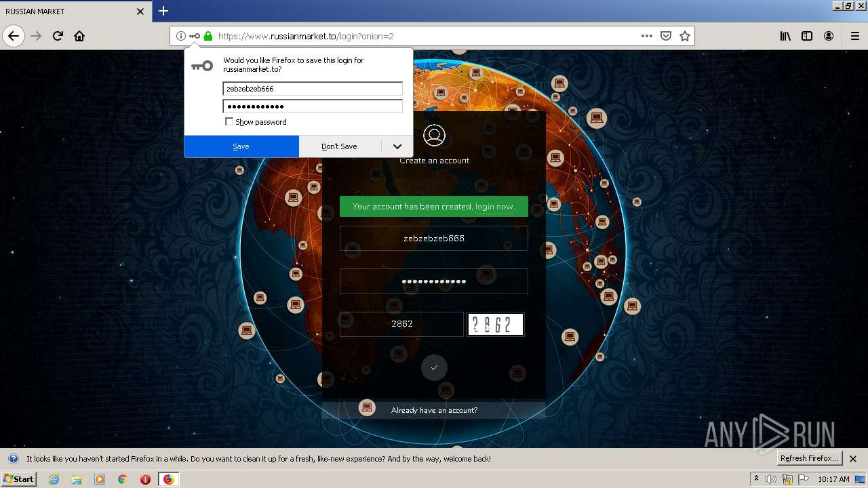Viewport: 868px width, 488px height.
Task: Open the Library menu
Action: point(785,36)
